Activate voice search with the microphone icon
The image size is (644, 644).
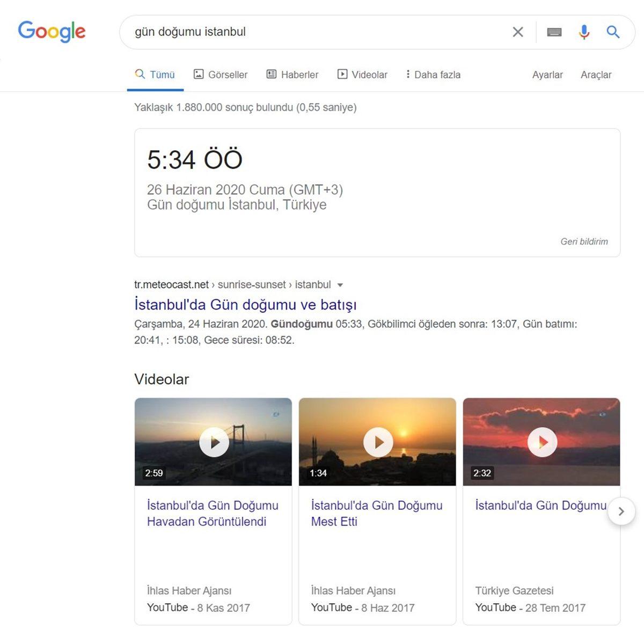click(584, 32)
